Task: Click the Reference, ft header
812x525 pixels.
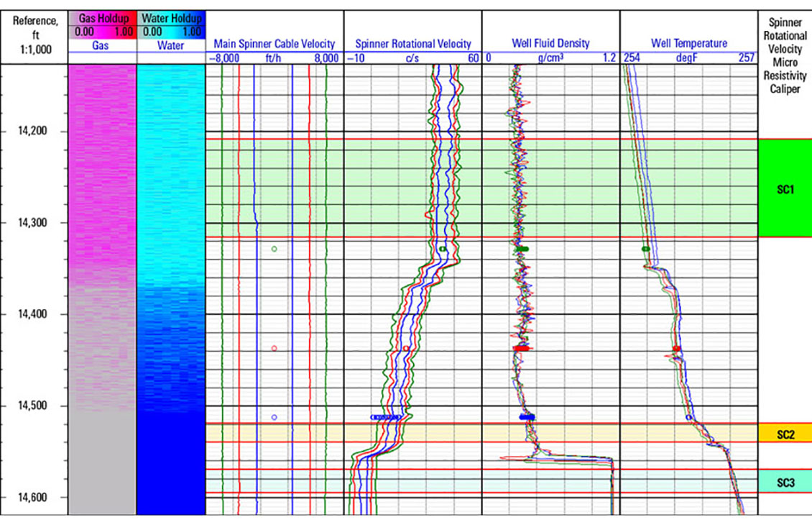Action: click(35, 28)
